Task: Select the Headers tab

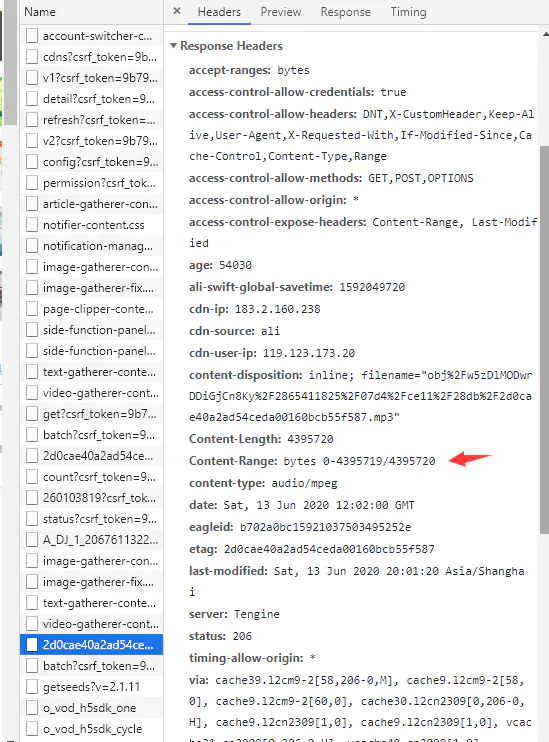Action: 219,12
